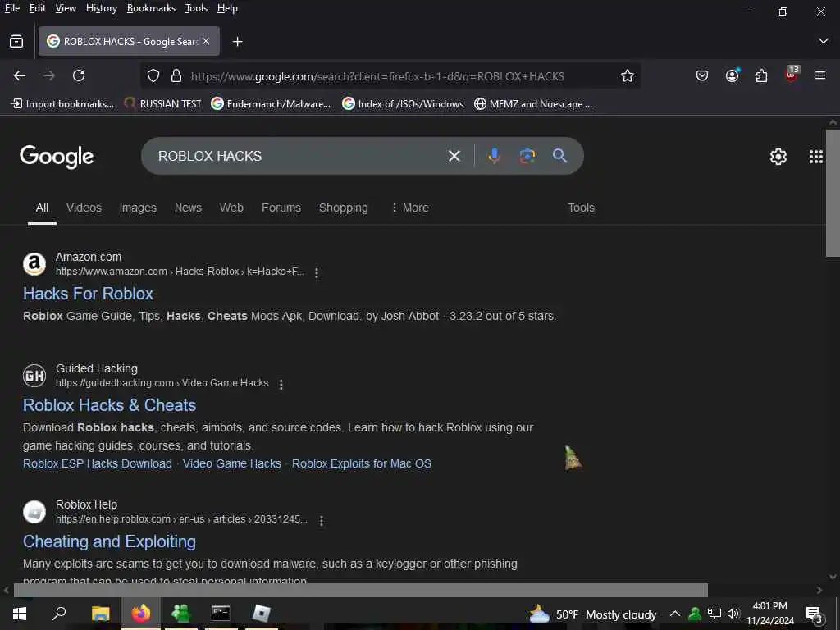Open the RUSSIAN TEST bookmark
Screen dimensions: 840x630
162,104
